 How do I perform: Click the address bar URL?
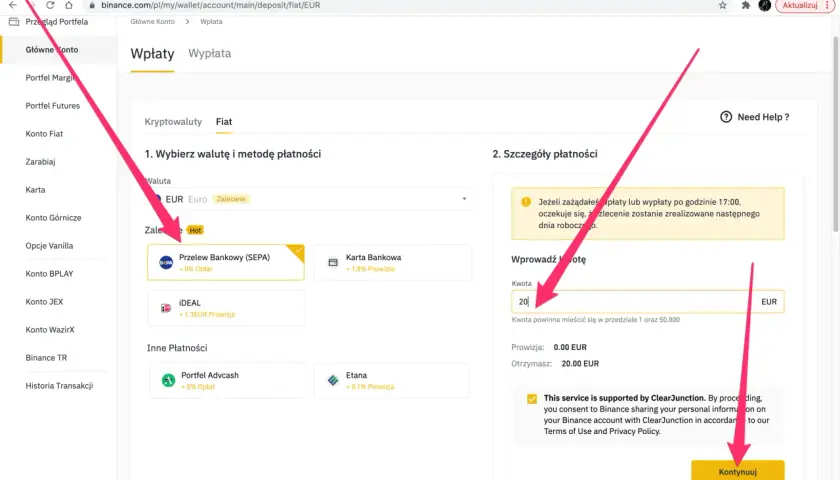pos(211,5)
